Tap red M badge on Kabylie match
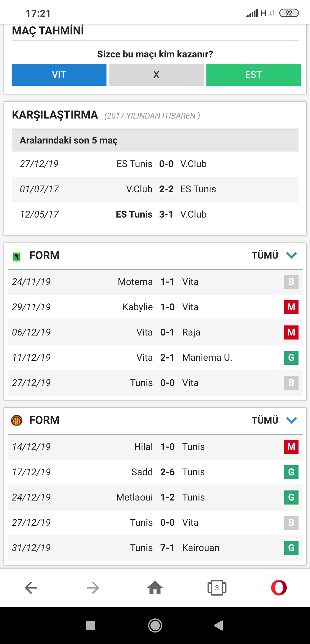The height and width of the screenshot is (644, 310). click(291, 307)
